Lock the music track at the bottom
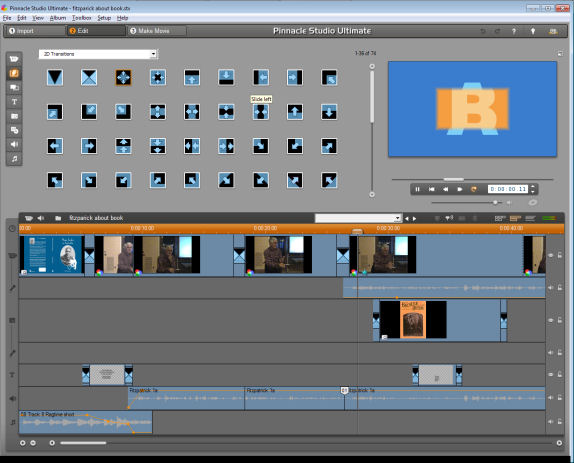The width and height of the screenshot is (574, 463). 560,422
